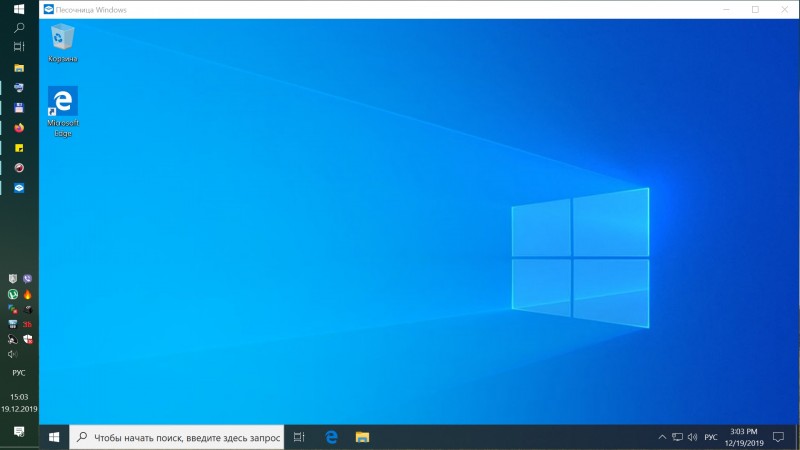Viewport: 800px width, 450px height.
Task: Click the red '3b' icon in host tray
Action: [x=27, y=324]
